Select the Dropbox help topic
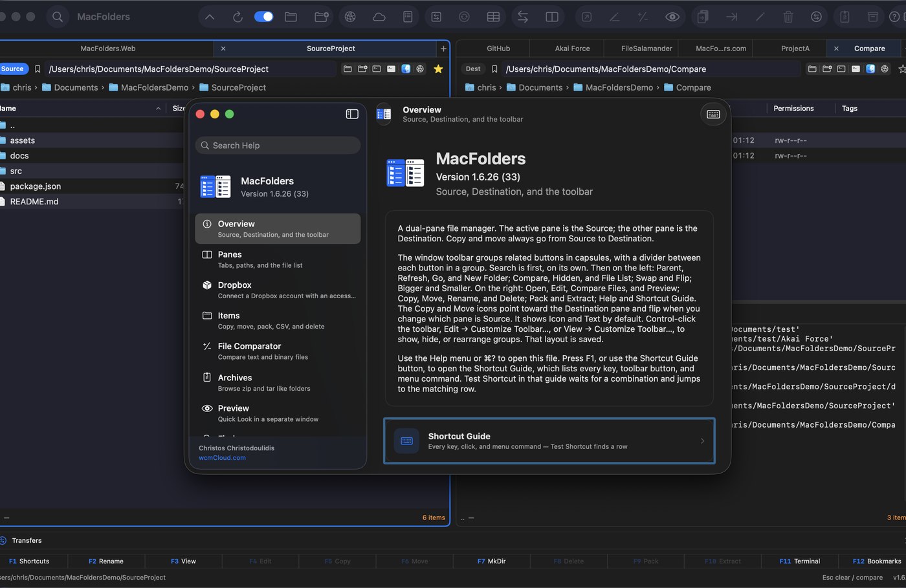This screenshot has height=588, width=906. click(278, 290)
